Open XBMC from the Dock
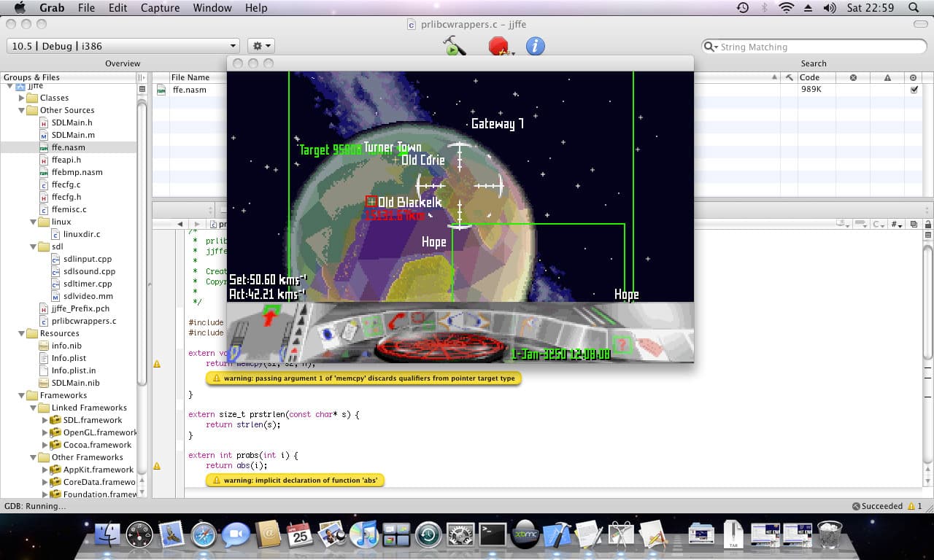934x560 pixels. pyautogui.click(x=525, y=535)
